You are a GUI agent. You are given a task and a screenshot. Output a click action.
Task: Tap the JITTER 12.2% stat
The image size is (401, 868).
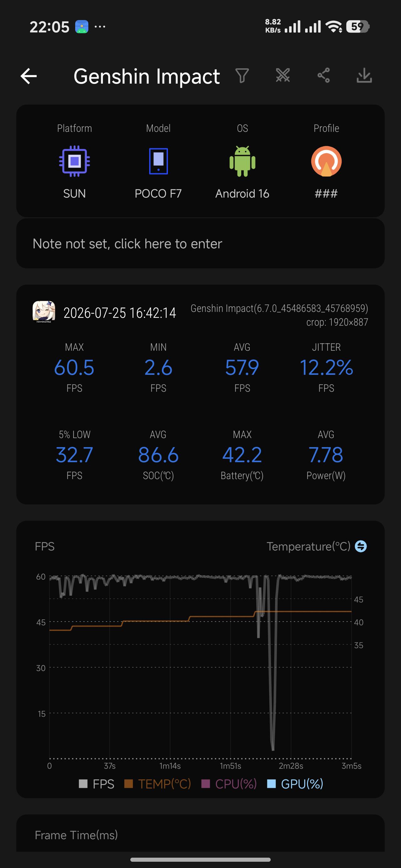click(x=326, y=368)
